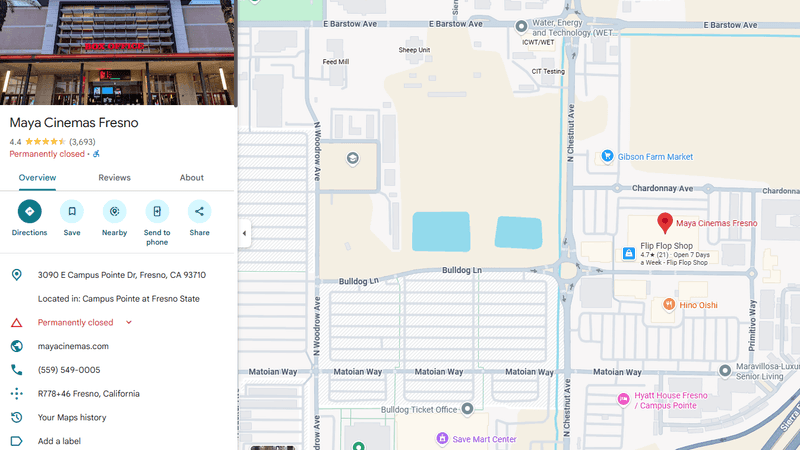Click the Hino Oishi map label
The height and width of the screenshot is (450, 800).
(698, 305)
